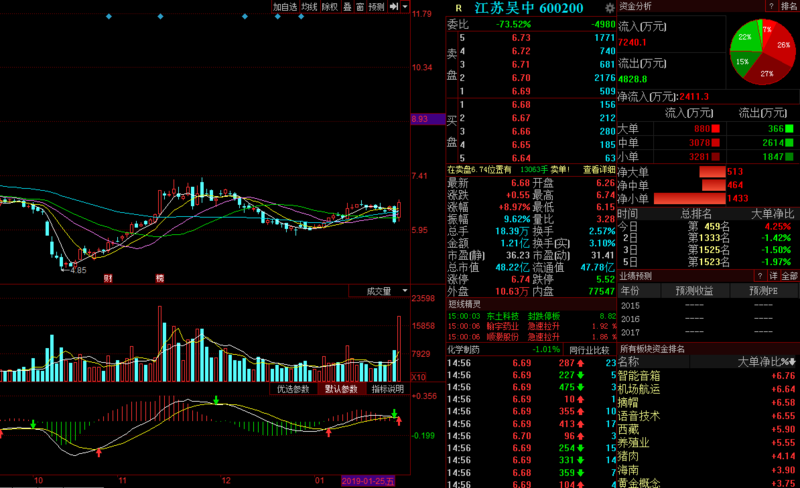Click the 今日 第459名 ranking row
This screenshot has width=800, height=488.
click(708, 226)
